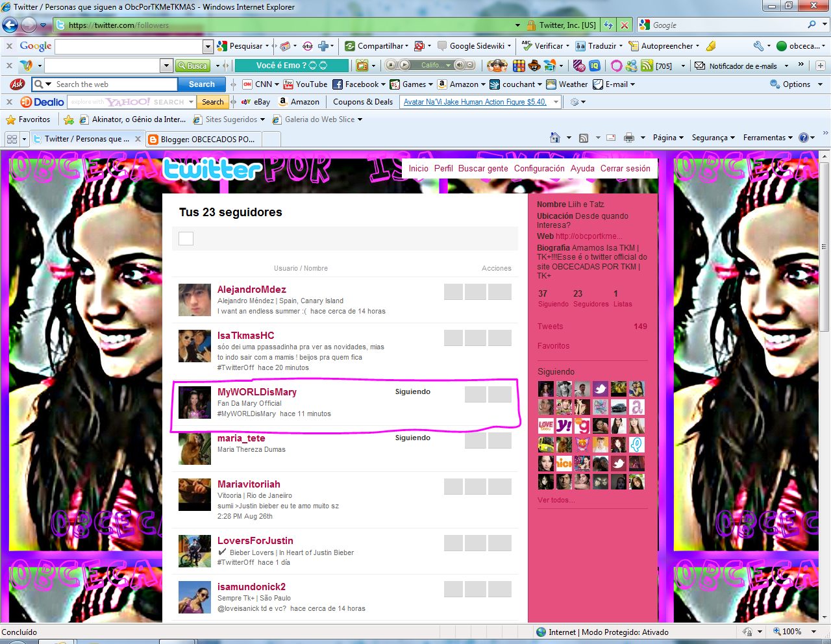Stop loading with the red X icon
Viewport: 831px width, 644px height.
pyautogui.click(x=624, y=25)
